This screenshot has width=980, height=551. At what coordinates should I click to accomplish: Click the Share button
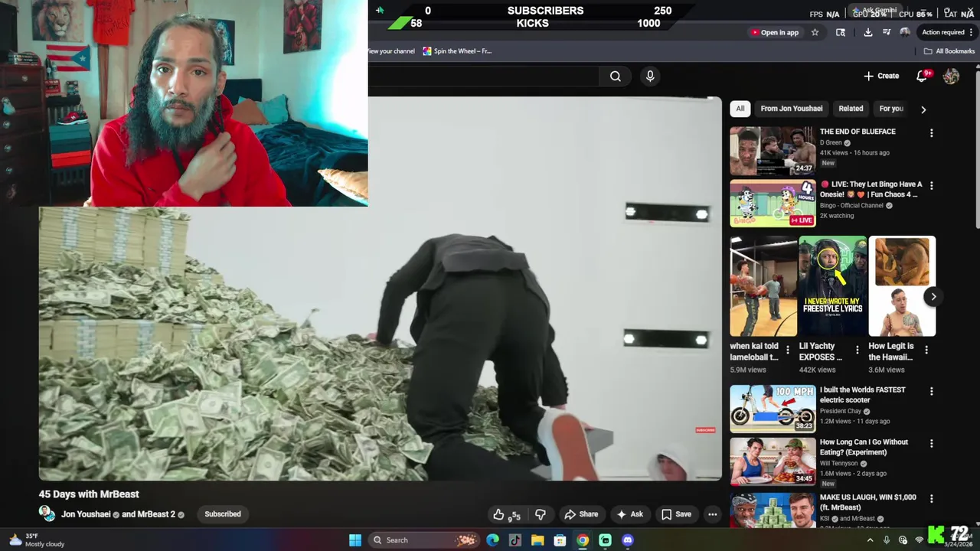(x=581, y=514)
